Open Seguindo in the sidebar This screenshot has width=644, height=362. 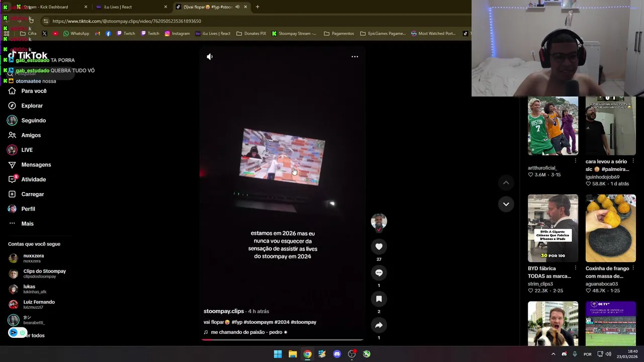tap(33, 121)
